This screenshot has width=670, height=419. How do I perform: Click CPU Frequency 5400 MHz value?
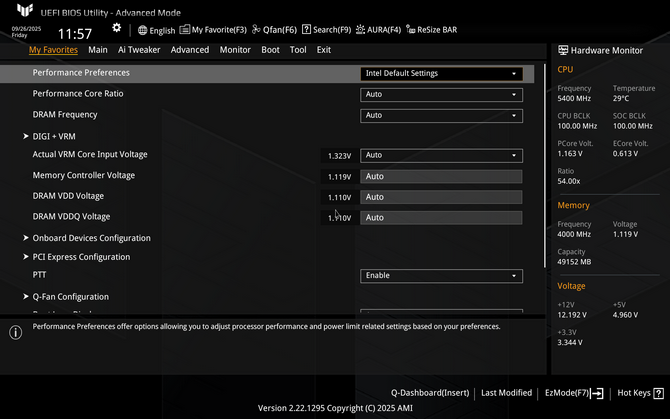pos(574,99)
